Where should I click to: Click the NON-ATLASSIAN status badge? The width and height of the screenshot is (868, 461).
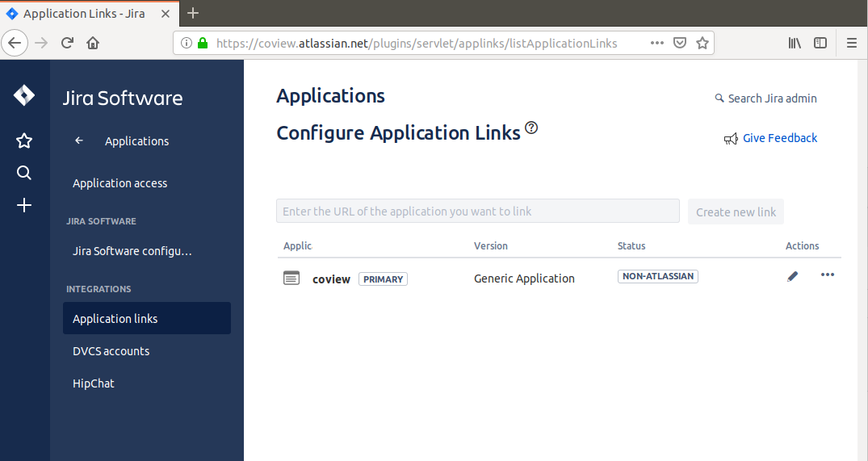657,276
